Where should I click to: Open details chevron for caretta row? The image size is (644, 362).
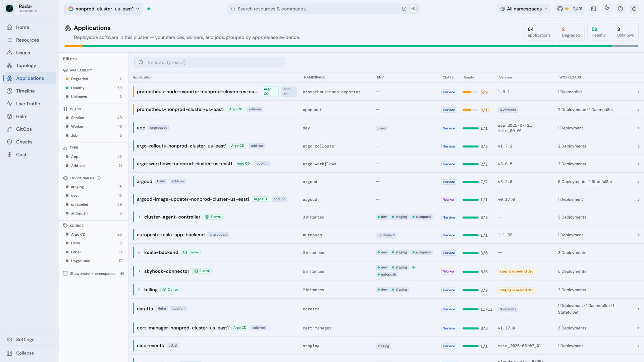tap(638, 309)
